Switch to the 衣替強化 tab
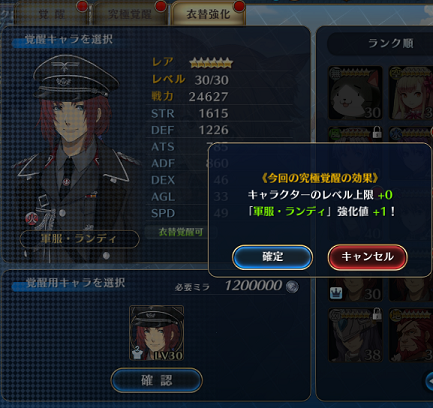This screenshot has width=433, height=408. pyautogui.click(x=208, y=14)
